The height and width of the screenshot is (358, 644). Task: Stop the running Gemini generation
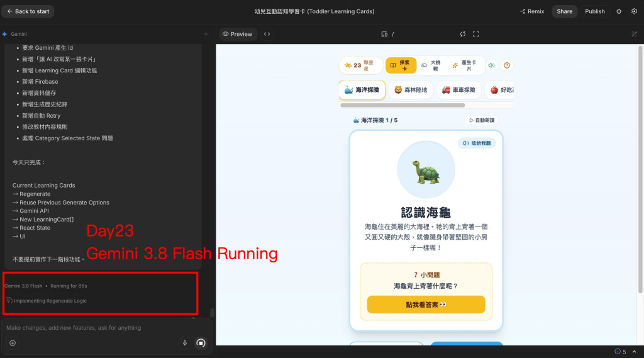[201, 343]
